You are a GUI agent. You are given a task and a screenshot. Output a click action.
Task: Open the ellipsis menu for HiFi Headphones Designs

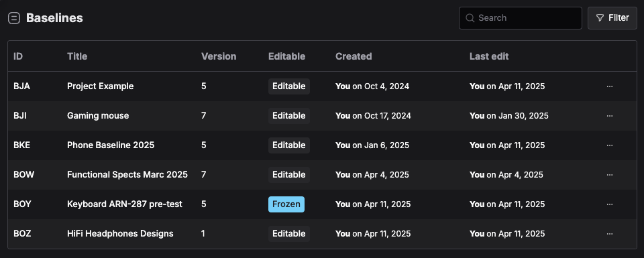tap(610, 234)
